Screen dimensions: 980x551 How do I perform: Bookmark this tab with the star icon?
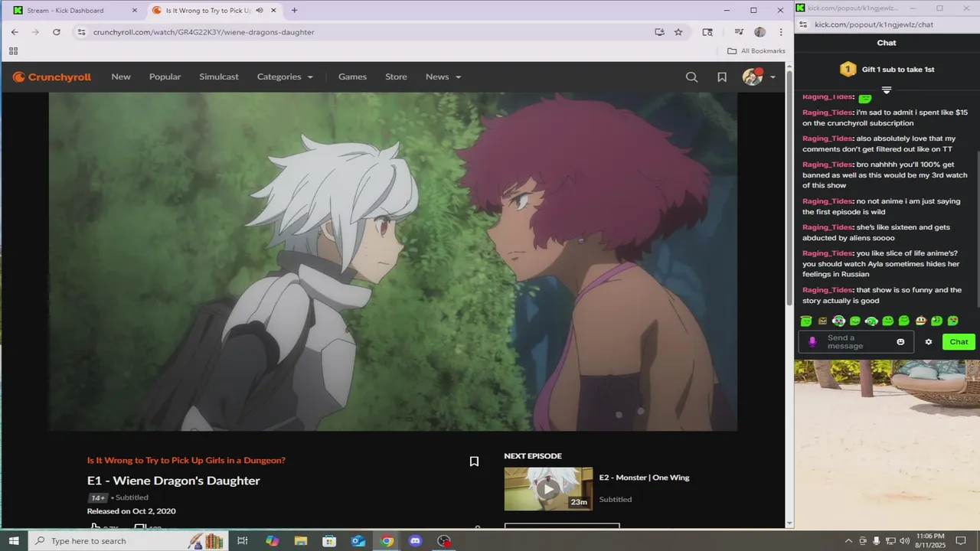(x=678, y=32)
